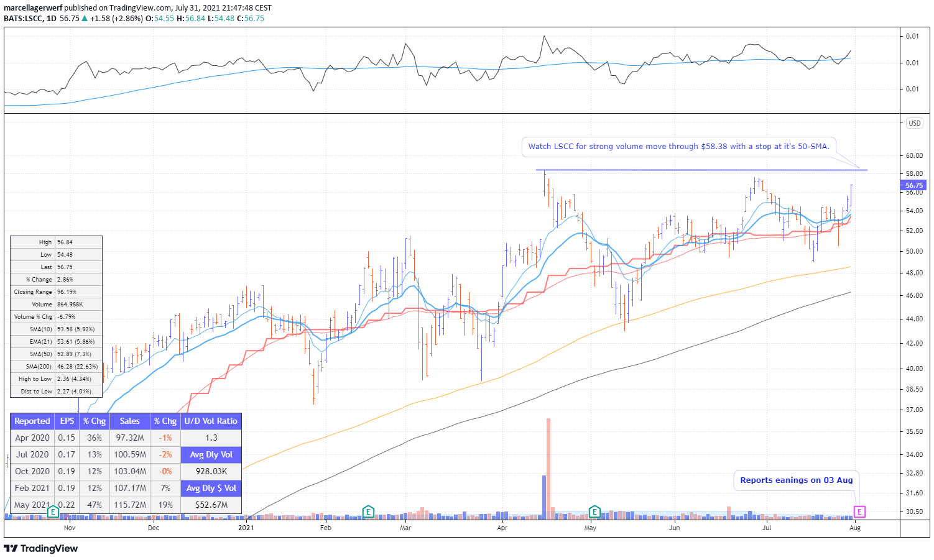Screen dimensions: 934x560
Task: Click the U/D Vol Ratio header cell
Action: pyautogui.click(x=211, y=421)
